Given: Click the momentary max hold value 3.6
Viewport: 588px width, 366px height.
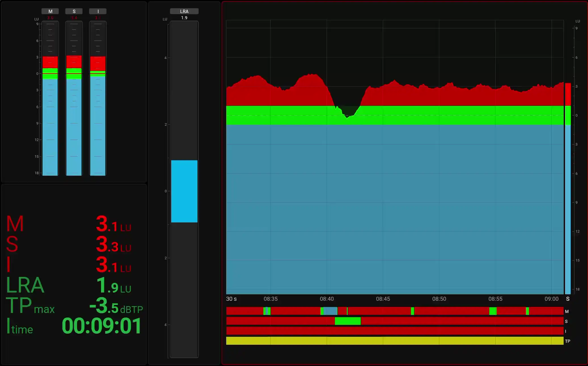Looking at the screenshot, I should click(x=50, y=18).
